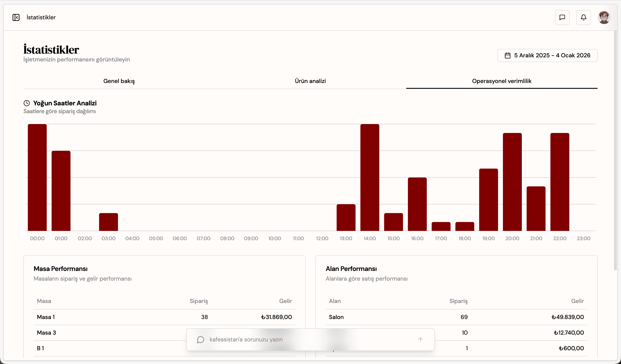Click the send arrow in assistant box
Viewport: 621px width, 364px height.
(x=420, y=339)
